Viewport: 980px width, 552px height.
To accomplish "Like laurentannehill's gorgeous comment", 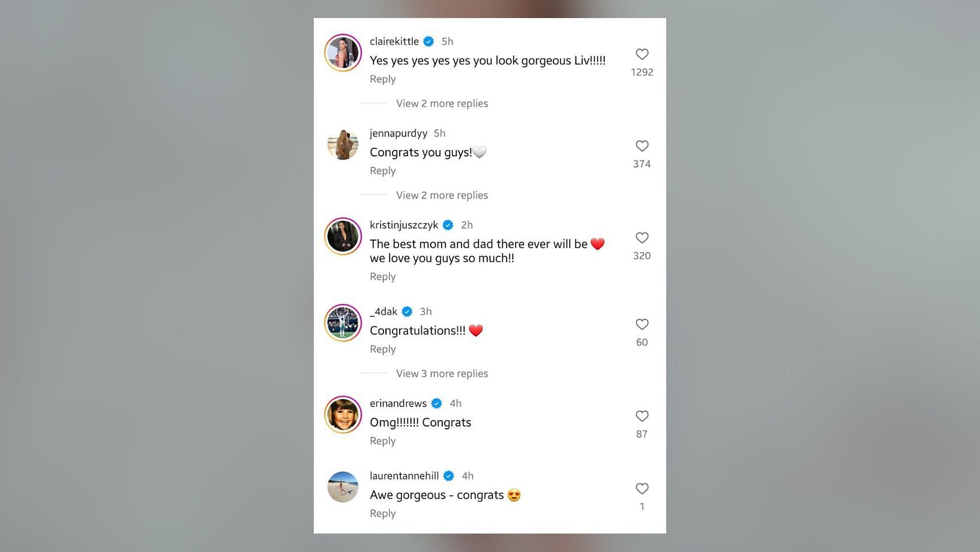I will click(642, 489).
